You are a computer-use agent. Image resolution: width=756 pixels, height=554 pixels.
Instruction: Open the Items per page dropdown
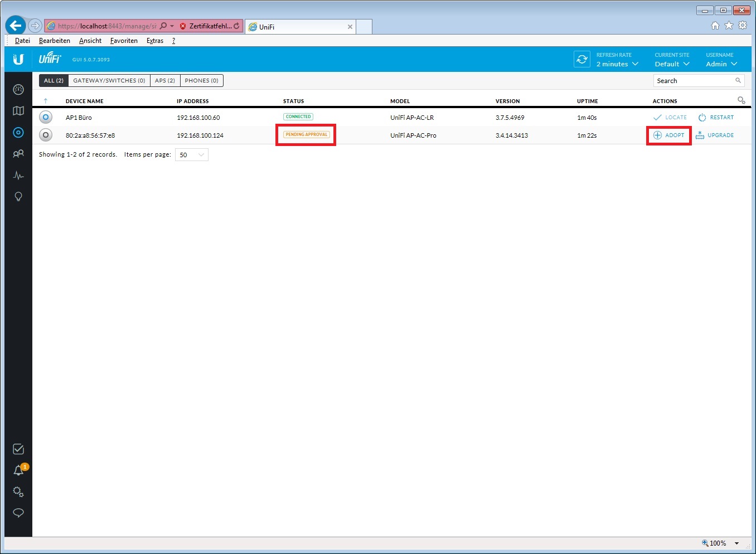pyautogui.click(x=192, y=155)
